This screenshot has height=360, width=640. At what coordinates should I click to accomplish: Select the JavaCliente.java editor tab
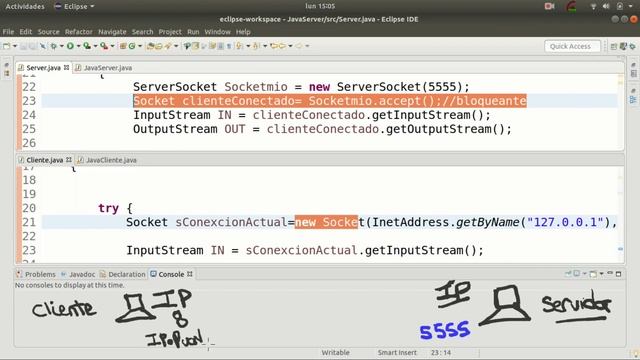pyautogui.click(x=107, y=160)
